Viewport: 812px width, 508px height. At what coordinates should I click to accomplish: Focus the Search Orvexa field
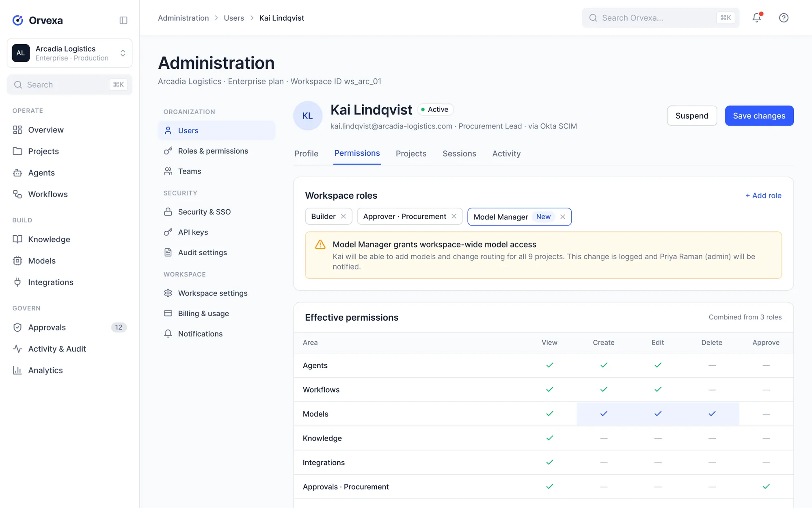point(661,18)
